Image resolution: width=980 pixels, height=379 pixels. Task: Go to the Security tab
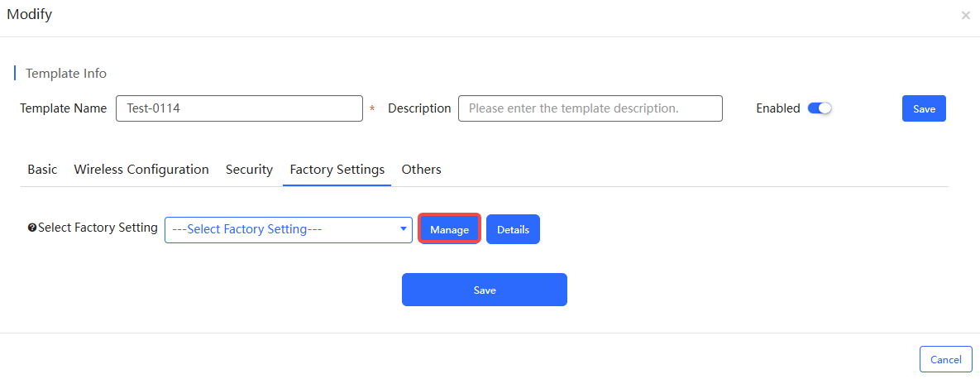coord(250,170)
